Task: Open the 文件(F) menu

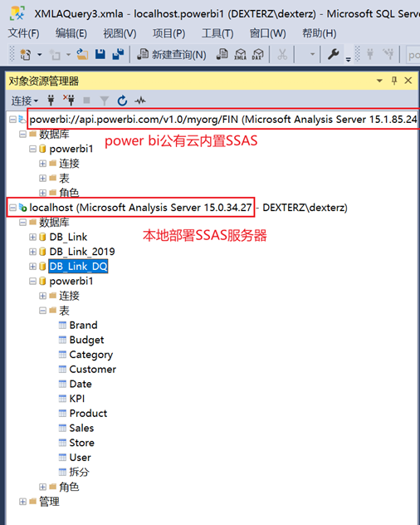Action: pyautogui.click(x=23, y=33)
